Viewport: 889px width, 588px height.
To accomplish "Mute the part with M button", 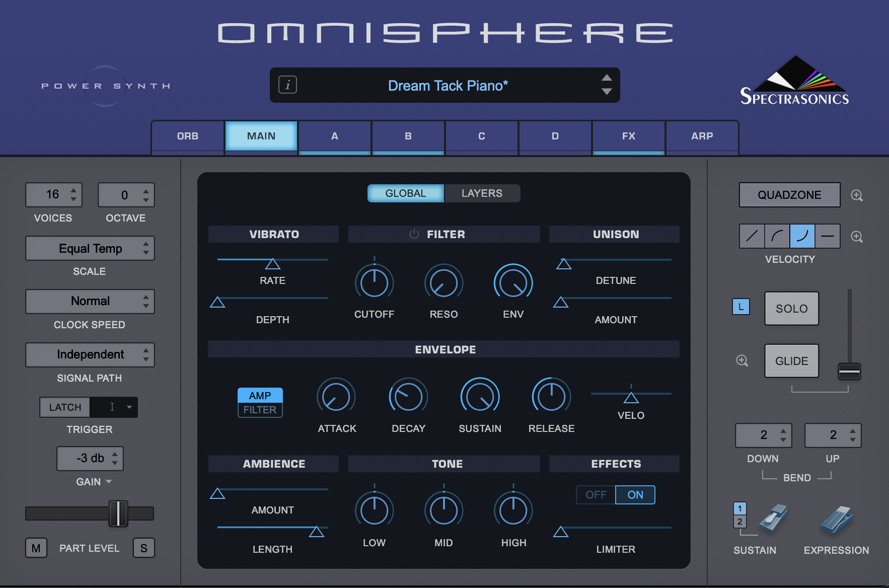I will [x=36, y=548].
